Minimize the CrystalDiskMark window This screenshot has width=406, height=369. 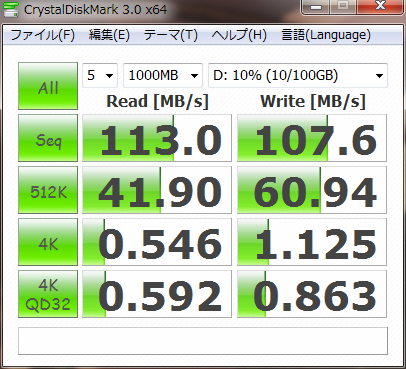tap(316, 6)
